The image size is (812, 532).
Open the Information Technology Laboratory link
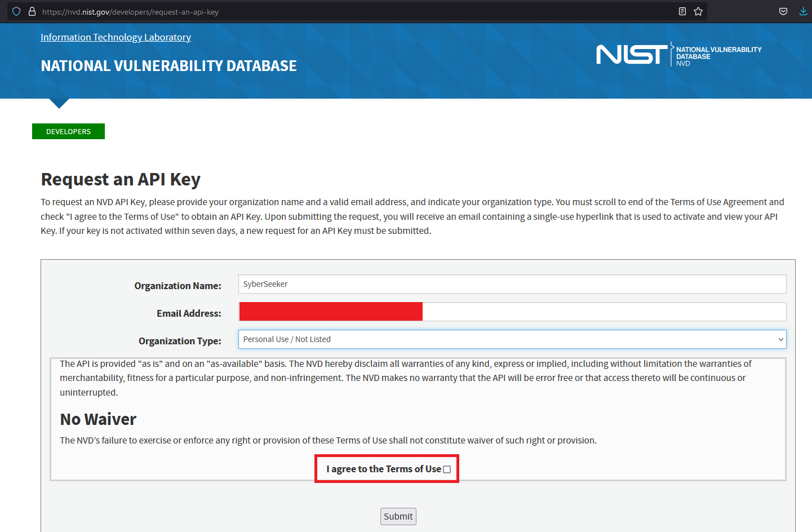tap(116, 37)
